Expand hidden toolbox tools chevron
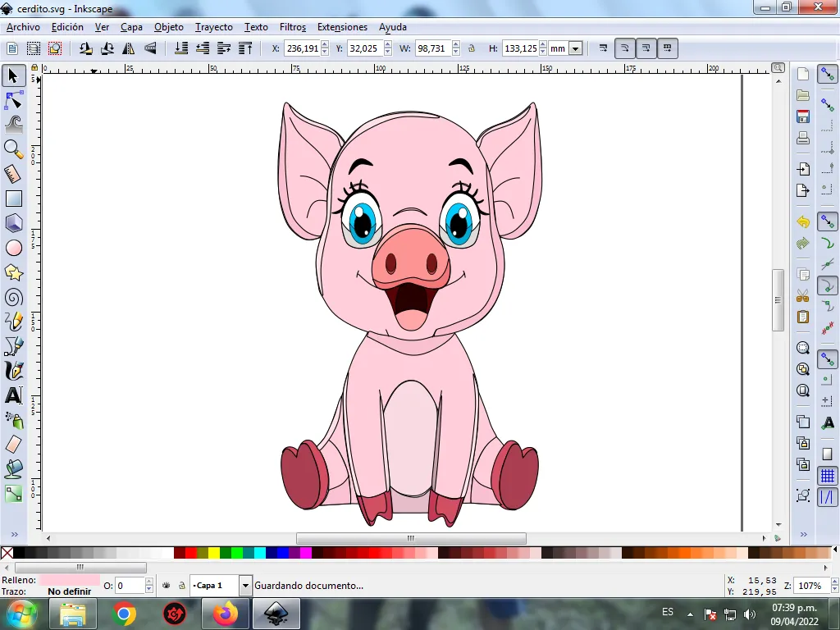This screenshot has width=840, height=630. 15,534
